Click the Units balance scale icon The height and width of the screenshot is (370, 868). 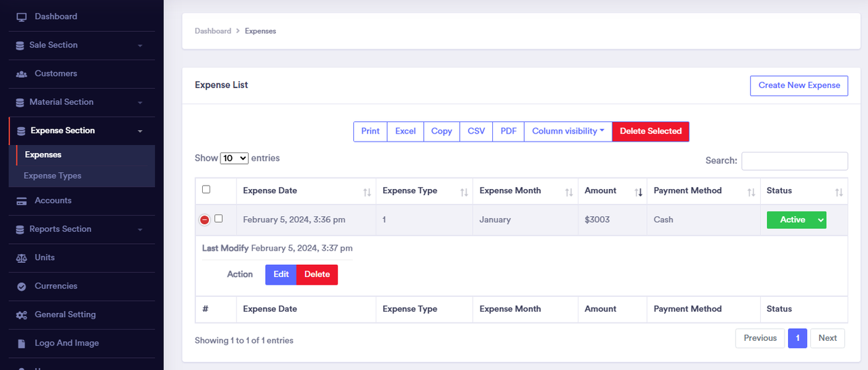[x=22, y=258]
